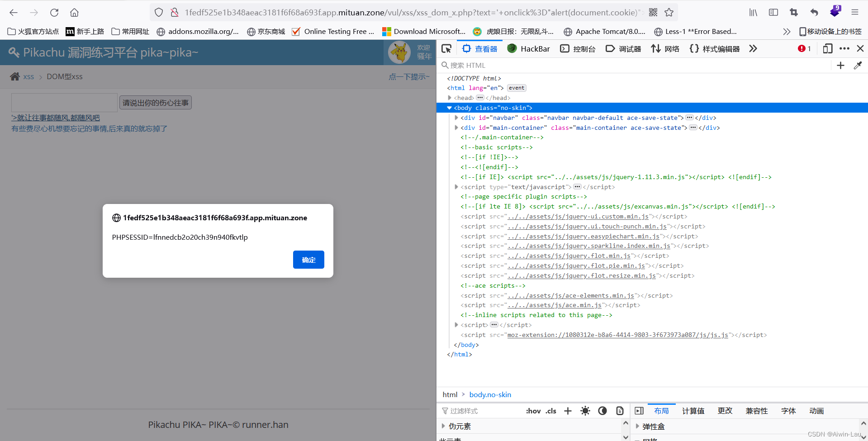This screenshot has height=441, width=868.
Task: Add new style rule plus icon
Action: [568, 411]
